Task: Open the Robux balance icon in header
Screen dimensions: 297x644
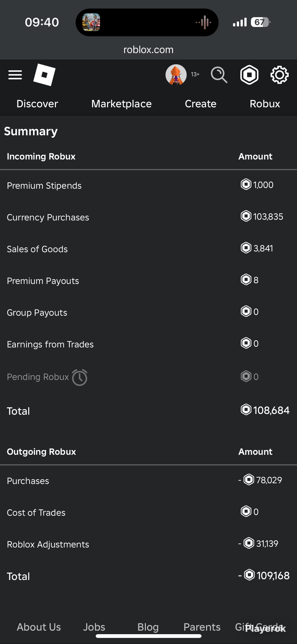Action: 249,75
